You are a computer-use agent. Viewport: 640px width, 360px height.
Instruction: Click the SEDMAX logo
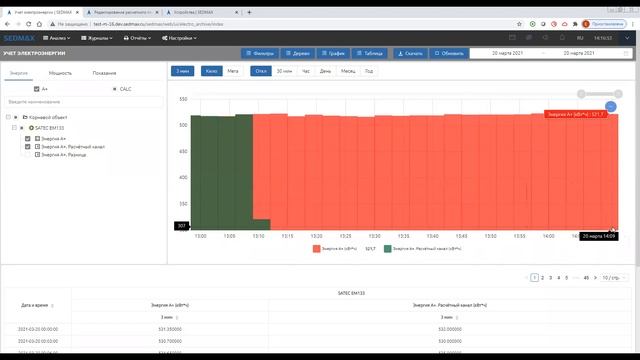(x=19, y=38)
